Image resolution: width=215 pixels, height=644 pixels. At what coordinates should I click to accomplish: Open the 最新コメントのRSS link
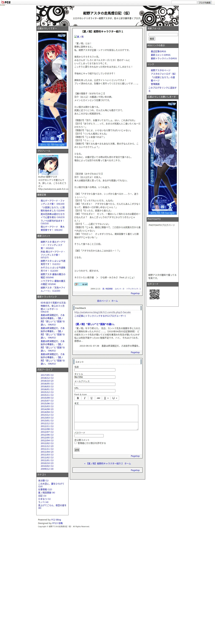click(x=160, y=55)
